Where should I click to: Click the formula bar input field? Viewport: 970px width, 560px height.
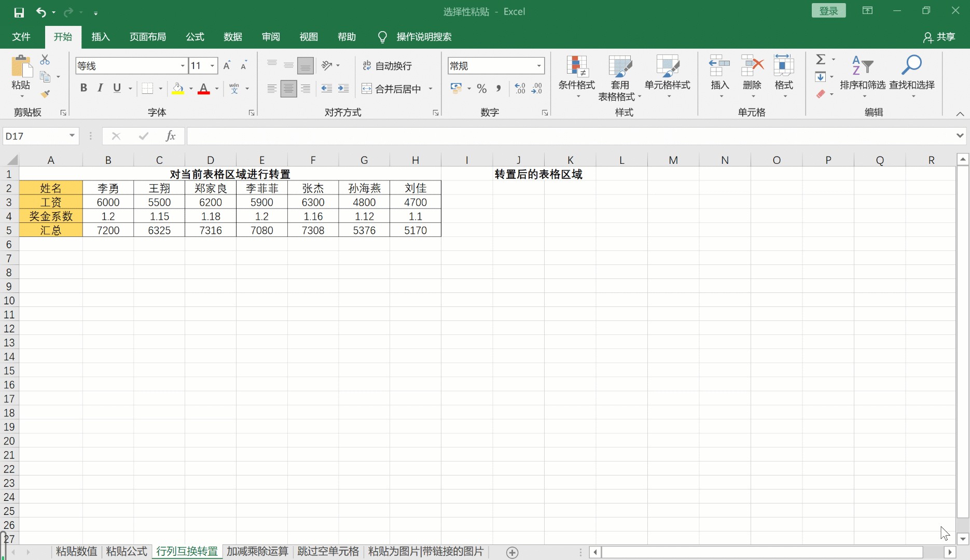571,136
